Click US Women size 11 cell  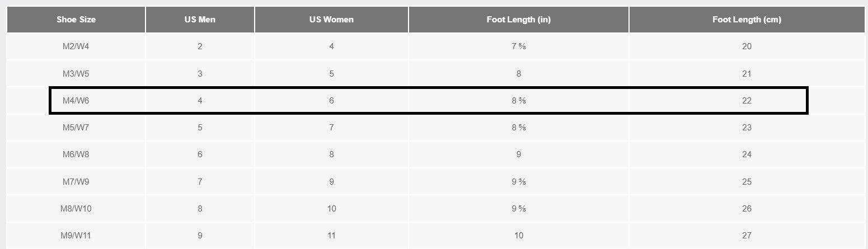[331, 236]
